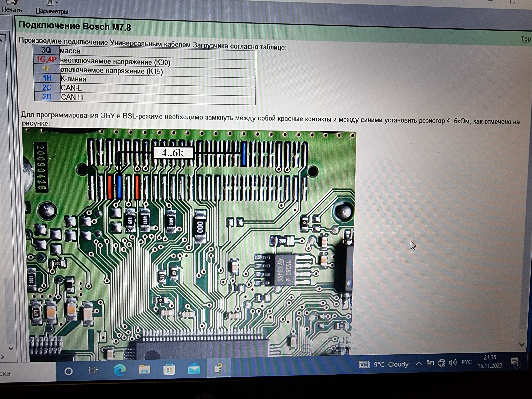Screen dimensions: 532x399
Task: Open Task View on the taskbar
Action: coord(93,370)
